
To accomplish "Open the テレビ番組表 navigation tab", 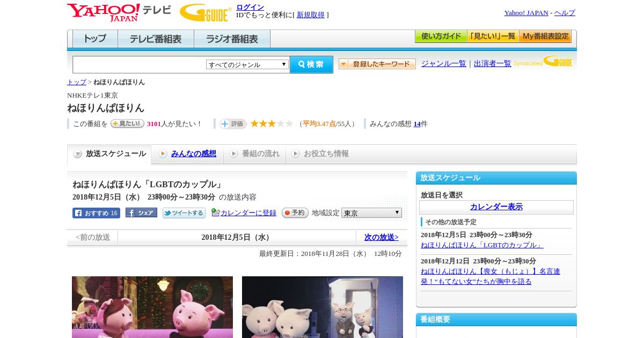I will click(x=156, y=39).
